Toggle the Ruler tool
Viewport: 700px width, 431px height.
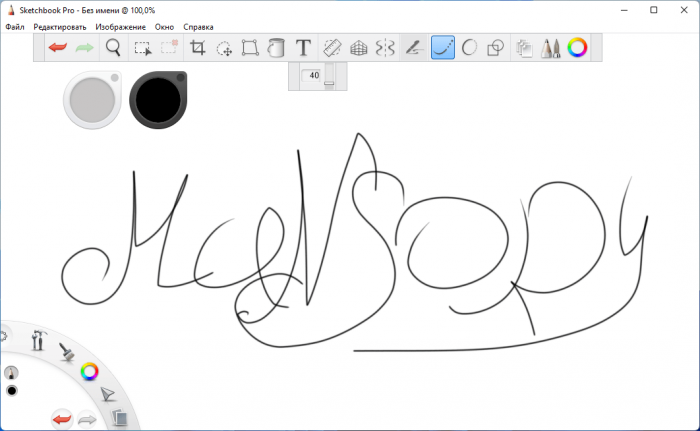point(334,47)
